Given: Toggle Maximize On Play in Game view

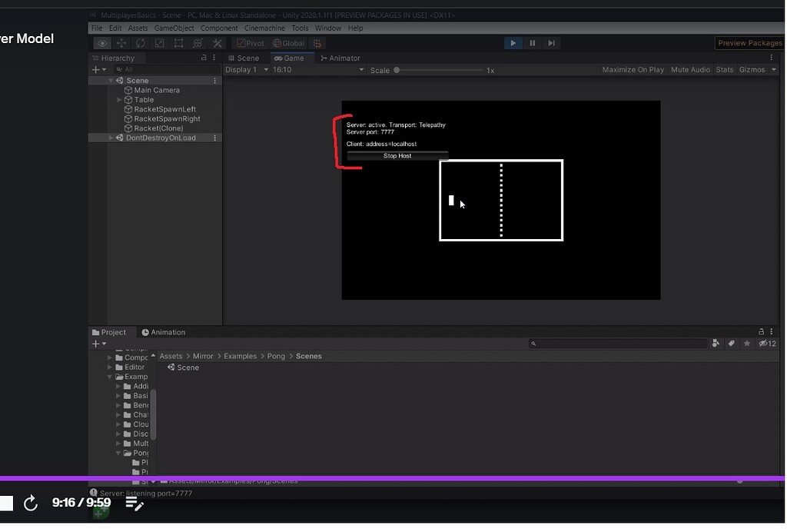Looking at the screenshot, I should (x=633, y=69).
